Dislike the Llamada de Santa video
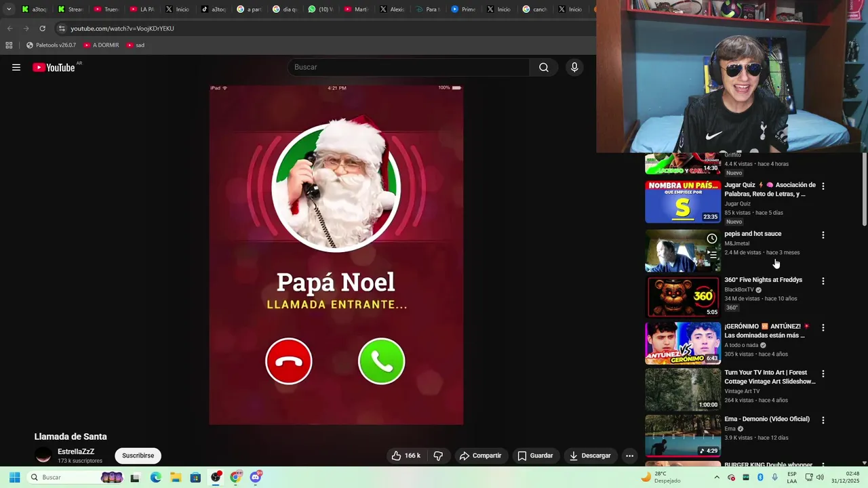The width and height of the screenshot is (868, 488). tap(438, 455)
